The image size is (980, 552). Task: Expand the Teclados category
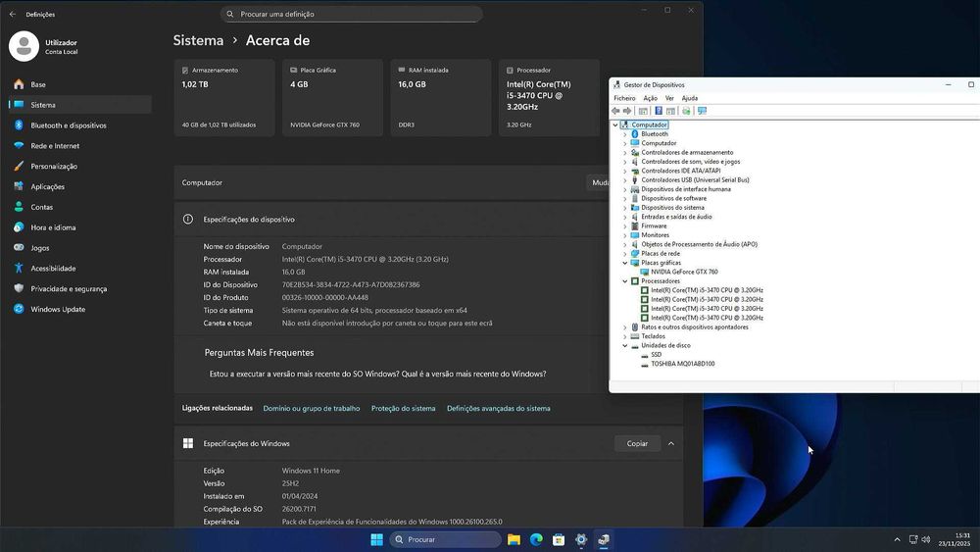click(624, 336)
